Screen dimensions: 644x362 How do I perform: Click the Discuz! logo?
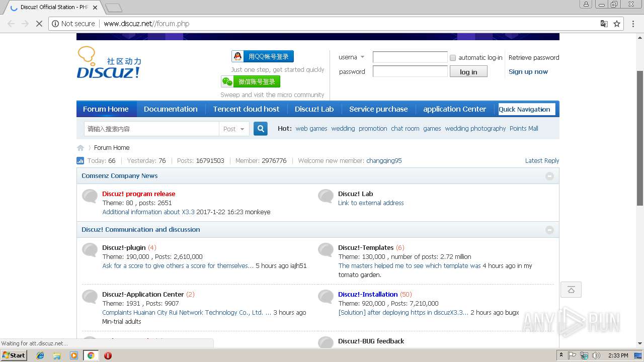109,63
